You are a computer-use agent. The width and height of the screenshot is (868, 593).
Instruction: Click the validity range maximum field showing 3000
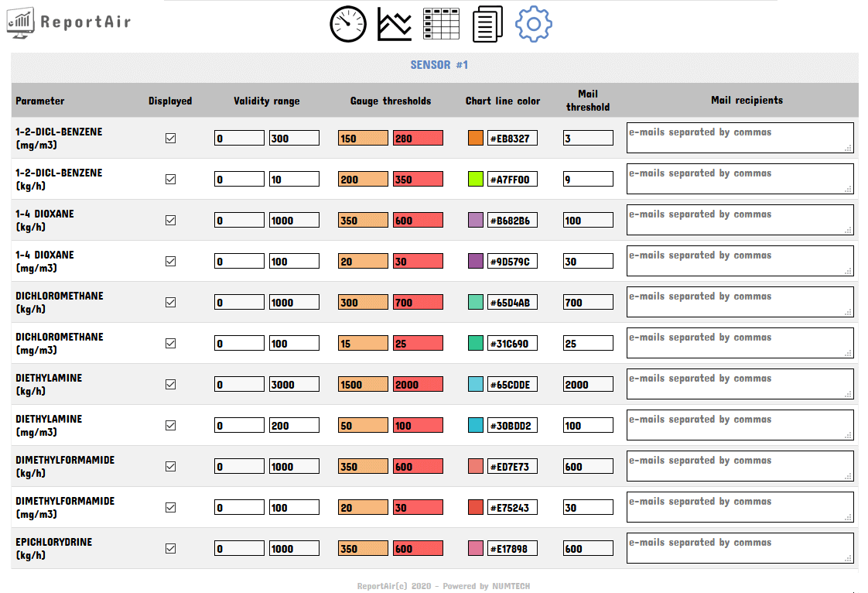pyautogui.click(x=294, y=385)
